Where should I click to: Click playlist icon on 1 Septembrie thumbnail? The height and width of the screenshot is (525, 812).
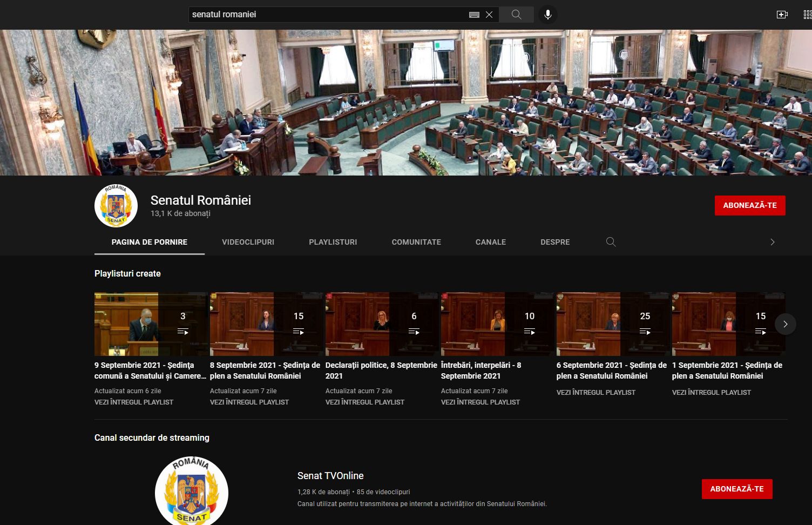(x=760, y=332)
